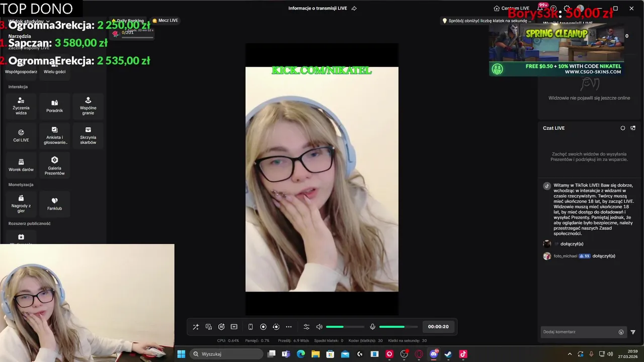The width and height of the screenshot is (644, 362).
Task: Open Nagrody z gier monetization
Action: tap(21, 204)
